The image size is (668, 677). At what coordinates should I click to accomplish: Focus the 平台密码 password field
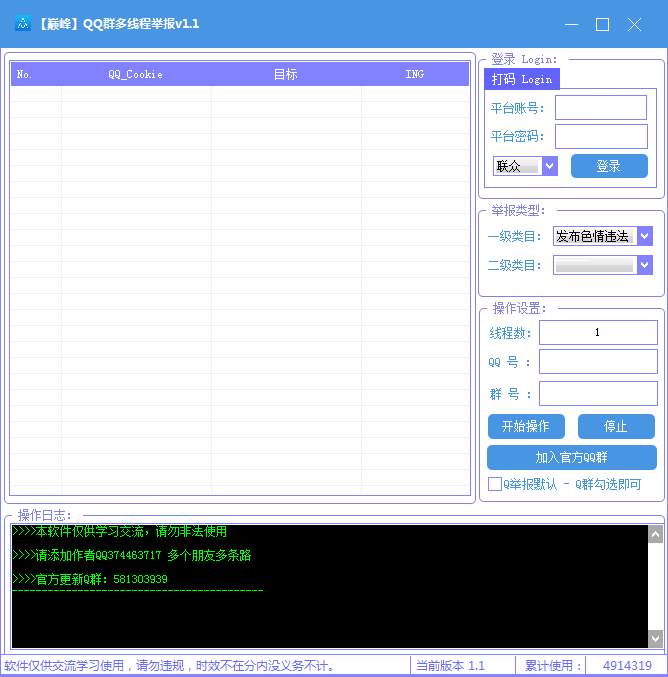[600, 137]
